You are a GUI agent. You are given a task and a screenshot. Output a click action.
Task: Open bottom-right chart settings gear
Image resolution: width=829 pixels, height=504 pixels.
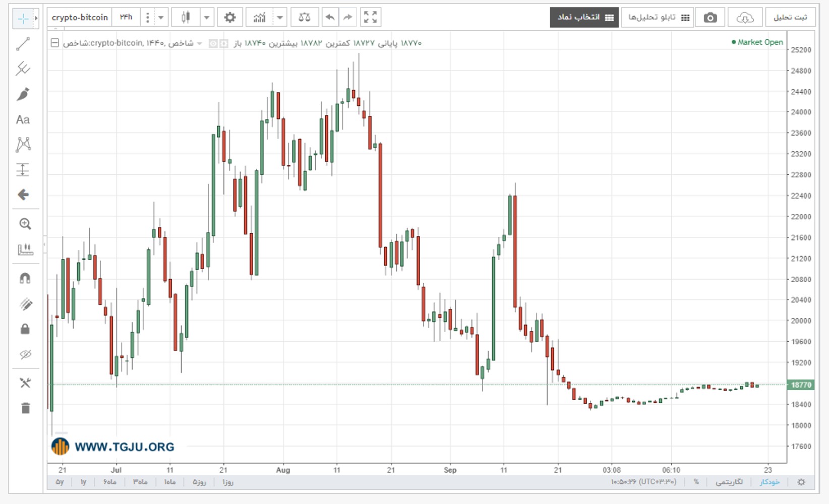(x=801, y=482)
